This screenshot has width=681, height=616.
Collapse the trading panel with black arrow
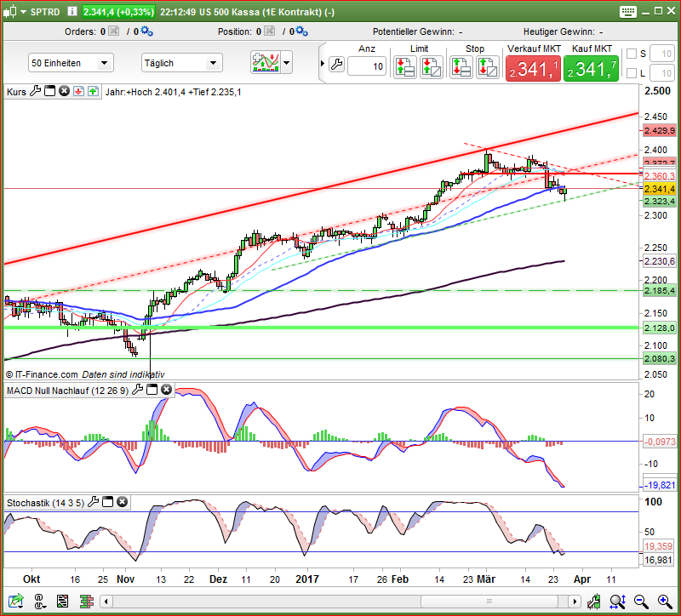click(x=323, y=63)
